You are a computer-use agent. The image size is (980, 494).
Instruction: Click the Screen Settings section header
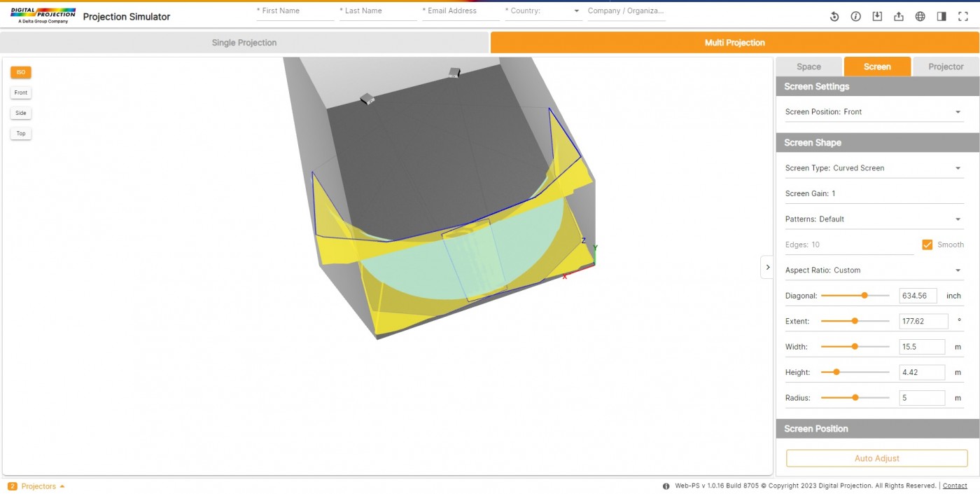pos(878,87)
